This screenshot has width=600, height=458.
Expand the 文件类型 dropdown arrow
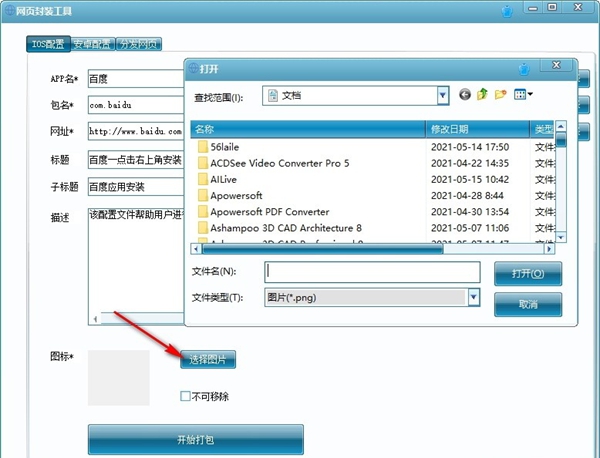[x=474, y=297]
